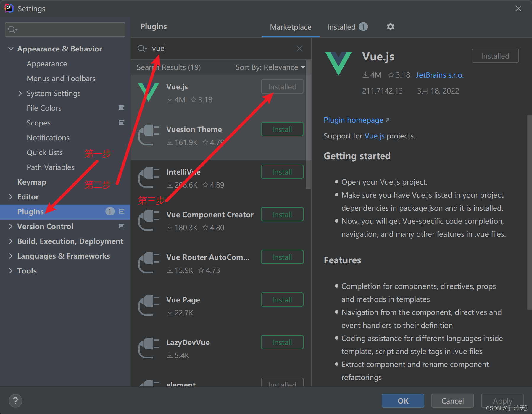The height and width of the screenshot is (414, 532).
Task: Close the Settings dialog
Action: 518,8
